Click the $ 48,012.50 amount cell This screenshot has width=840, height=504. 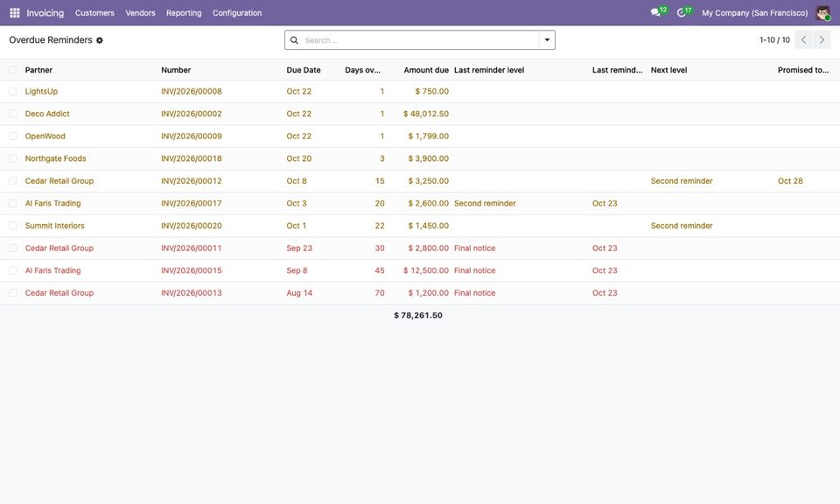[426, 114]
